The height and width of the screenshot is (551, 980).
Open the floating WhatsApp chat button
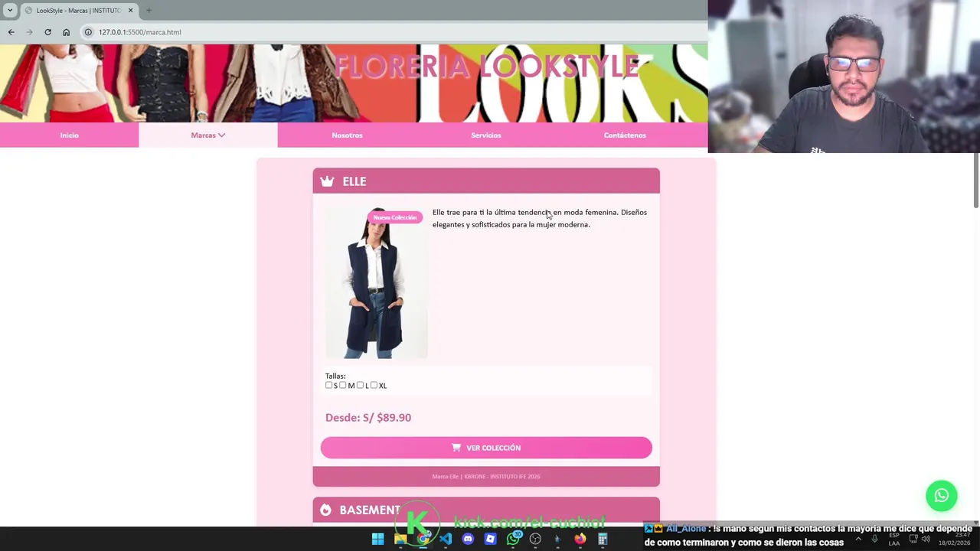coord(942,496)
